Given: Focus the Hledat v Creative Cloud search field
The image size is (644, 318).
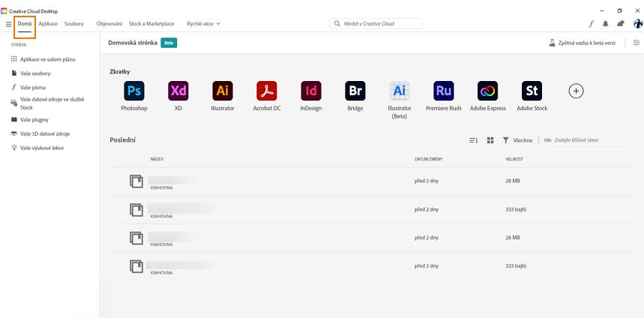Looking at the screenshot, I should (x=376, y=24).
